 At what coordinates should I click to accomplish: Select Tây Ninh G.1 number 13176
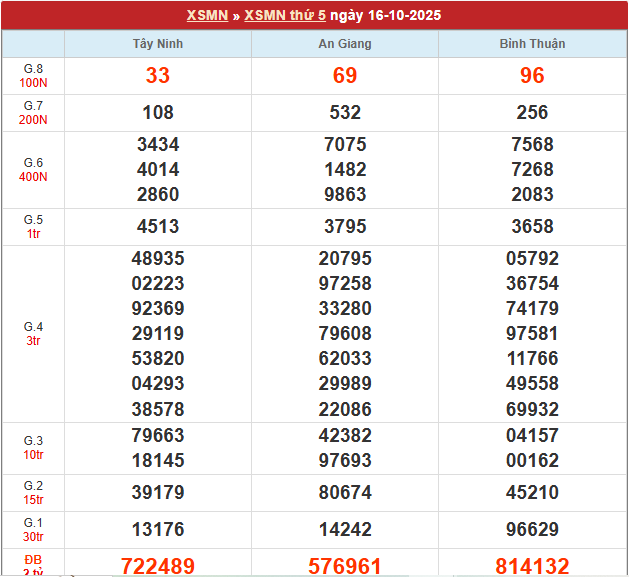(x=158, y=529)
